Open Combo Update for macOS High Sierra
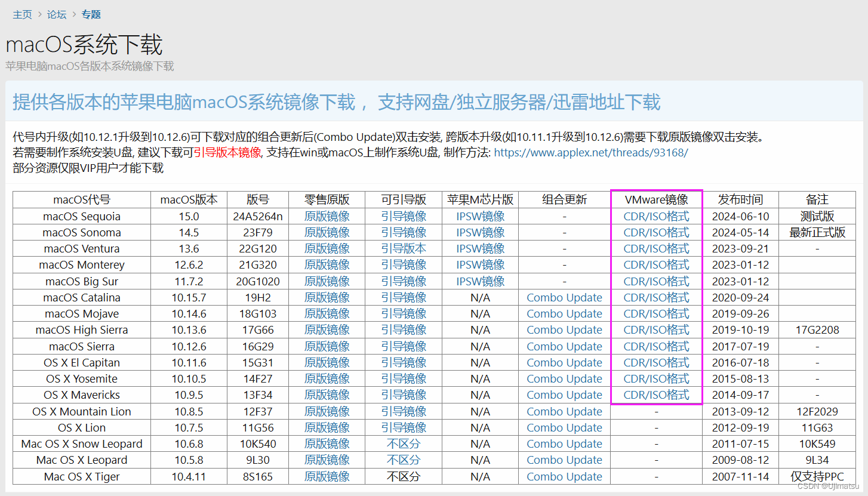The height and width of the screenshot is (496, 868). tap(564, 329)
